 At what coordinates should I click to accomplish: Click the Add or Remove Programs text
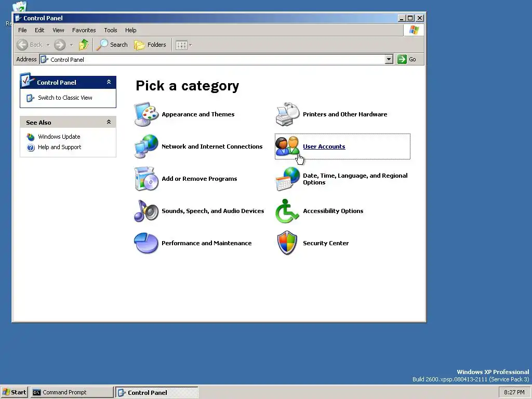(199, 179)
